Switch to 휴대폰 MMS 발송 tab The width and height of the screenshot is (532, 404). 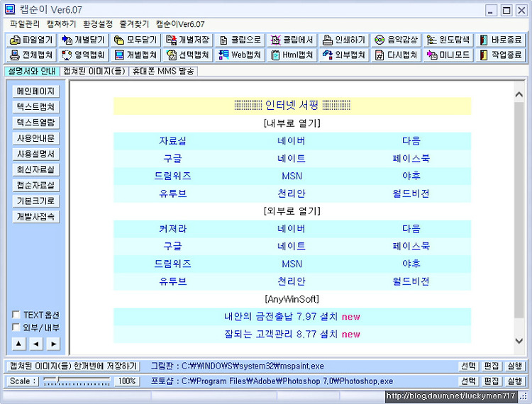click(x=163, y=71)
